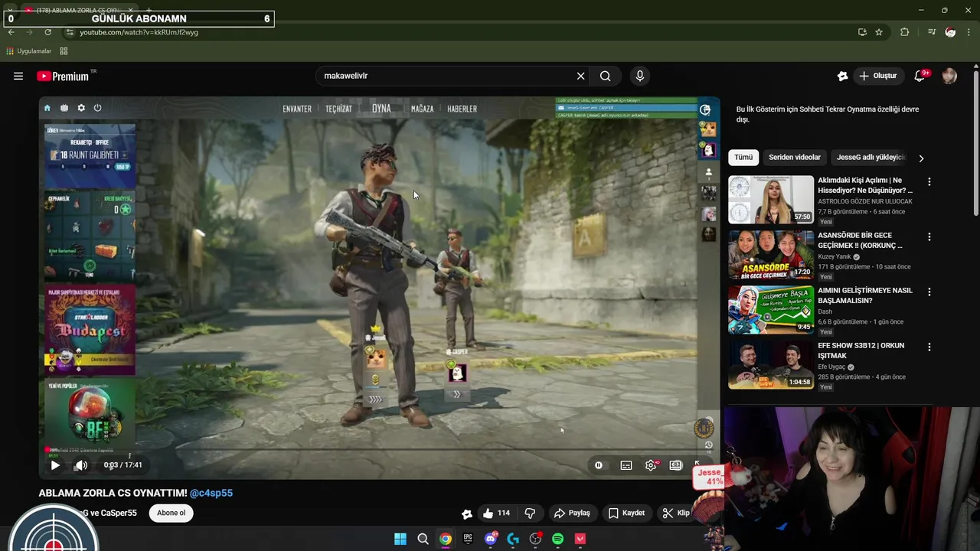Image resolution: width=980 pixels, height=551 pixels.
Task: Open Chrome three-dot menu
Action: 969,32
